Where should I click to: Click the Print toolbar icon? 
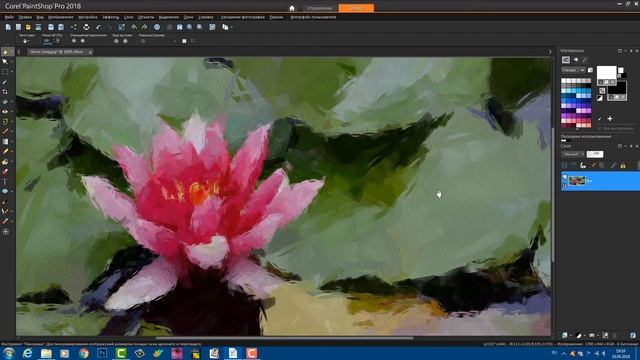(86, 27)
